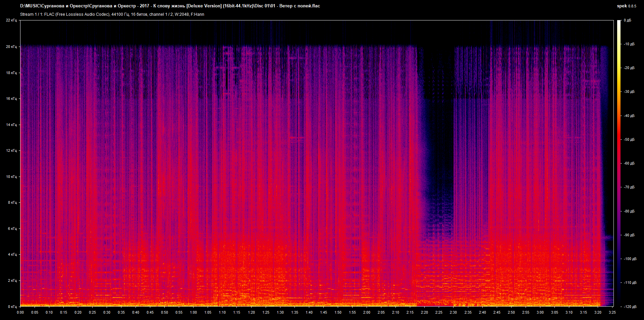Click the 3:00 time axis marker
The width and height of the screenshot is (644, 320).
540,312
